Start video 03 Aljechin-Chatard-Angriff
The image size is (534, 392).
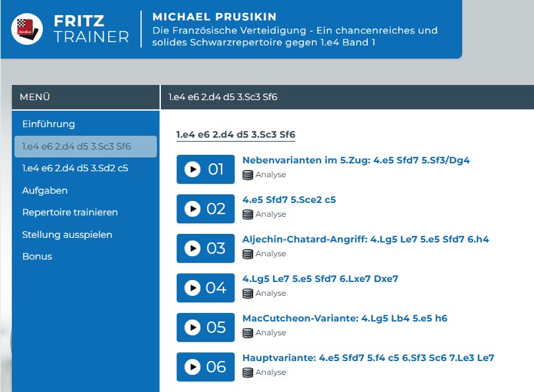tap(205, 248)
